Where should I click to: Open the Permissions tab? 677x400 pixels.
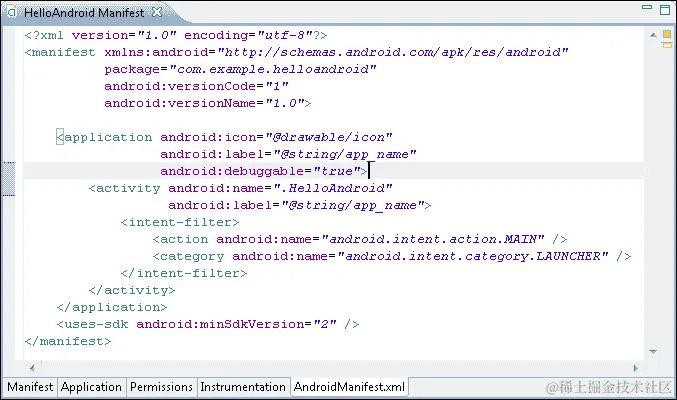[x=161, y=387]
